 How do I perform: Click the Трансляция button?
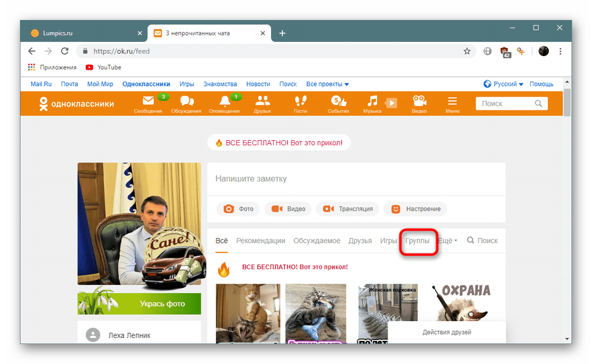pos(347,209)
